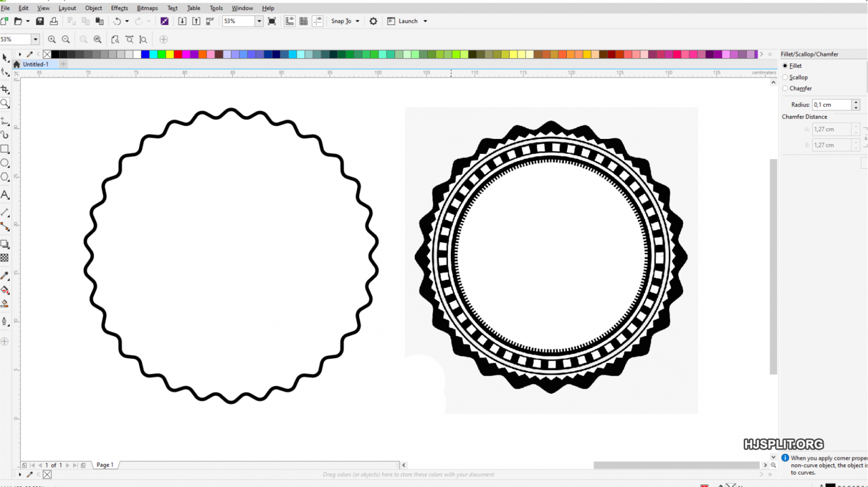This screenshot has height=487, width=868.
Task: Activate the Zoom tool in toolbox
Action: 5,103
